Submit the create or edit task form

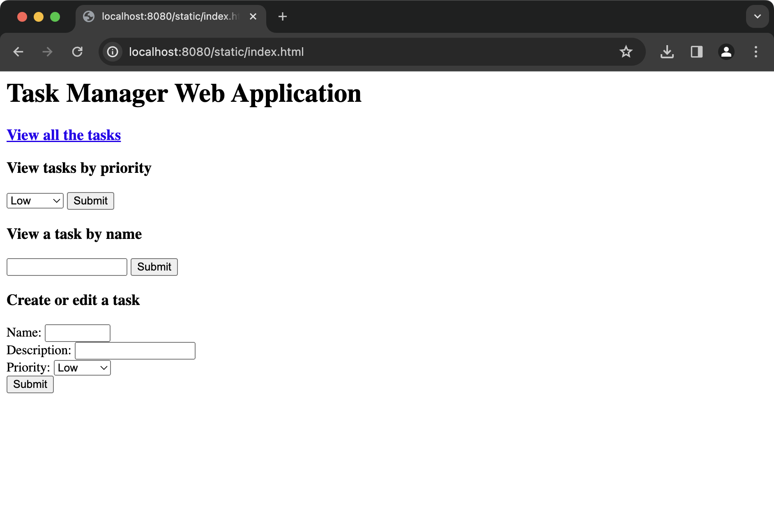point(30,384)
